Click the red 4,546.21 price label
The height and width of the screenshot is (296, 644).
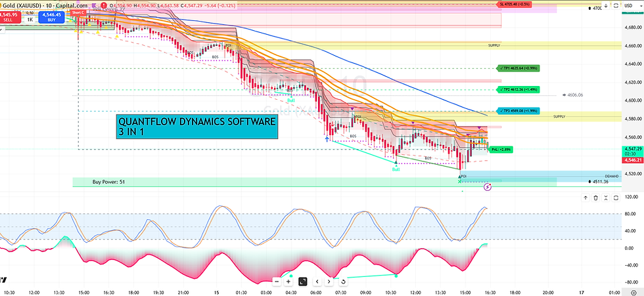(x=633, y=160)
